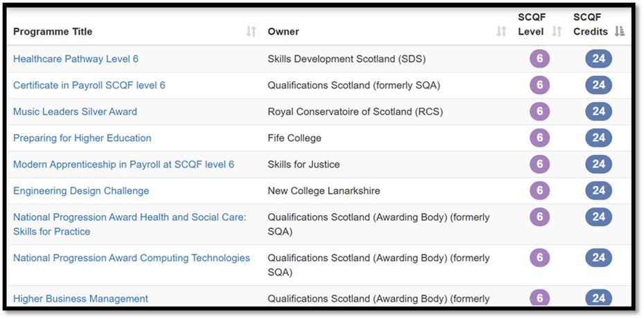Click the Owner column header text
This screenshot has height=319, width=644.
click(283, 32)
